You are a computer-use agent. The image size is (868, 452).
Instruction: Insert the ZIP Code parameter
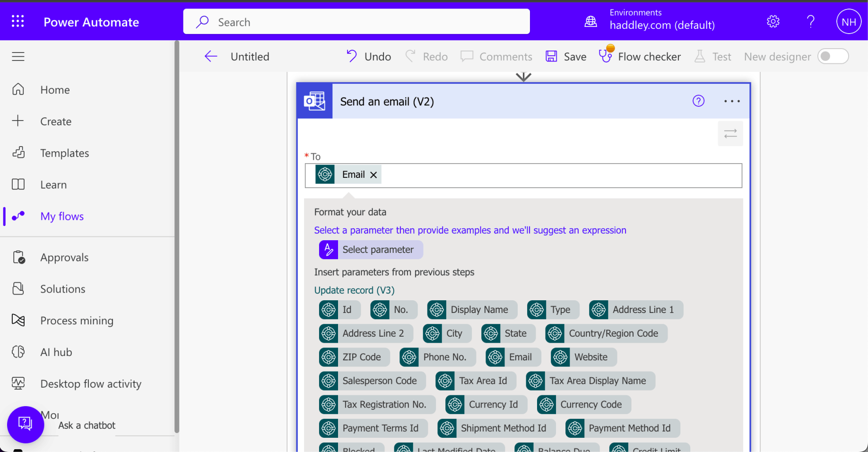click(x=355, y=357)
